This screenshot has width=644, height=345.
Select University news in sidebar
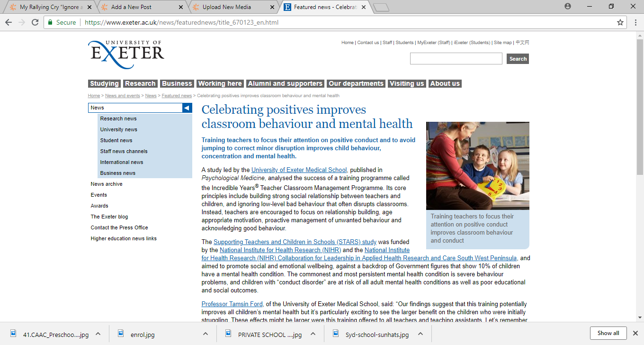click(x=119, y=129)
